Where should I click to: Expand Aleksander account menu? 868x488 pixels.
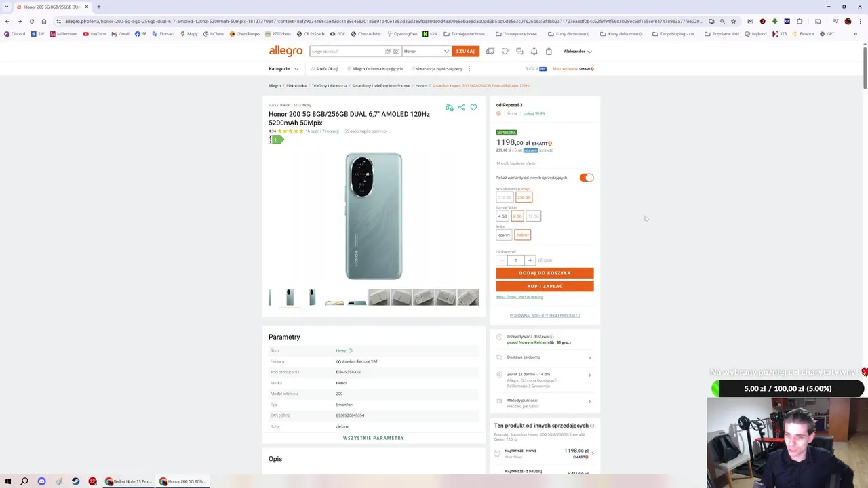point(578,52)
